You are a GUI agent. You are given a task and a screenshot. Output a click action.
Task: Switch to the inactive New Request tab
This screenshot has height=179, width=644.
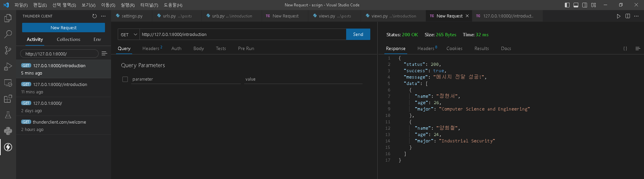pos(285,16)
